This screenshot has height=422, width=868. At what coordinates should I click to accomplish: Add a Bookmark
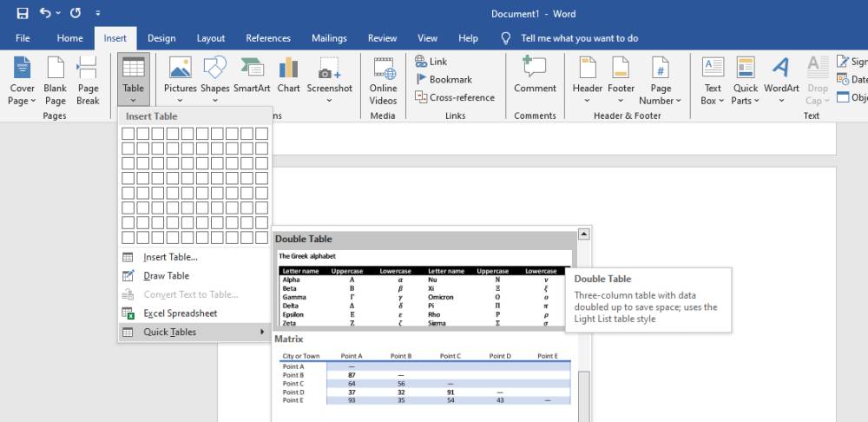click(444, 79)
